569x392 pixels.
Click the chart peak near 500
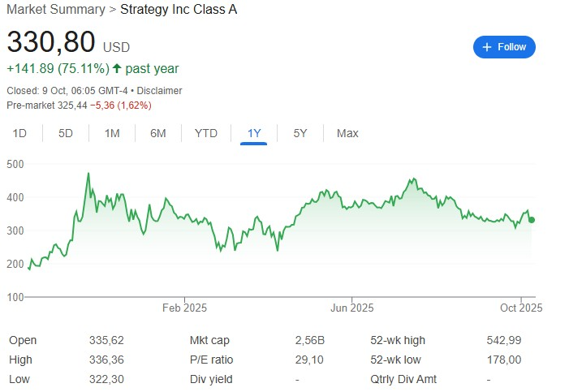coord(88,174)
